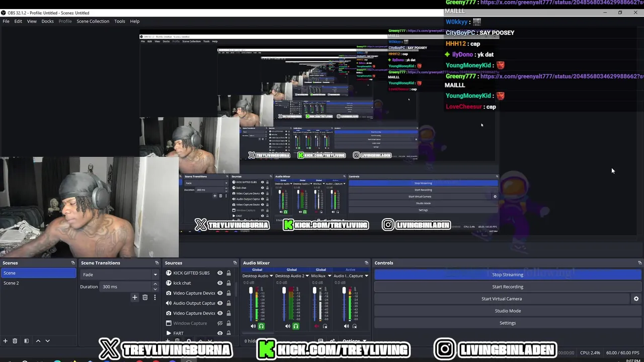Remove transition trash icon

coord(145,298)
